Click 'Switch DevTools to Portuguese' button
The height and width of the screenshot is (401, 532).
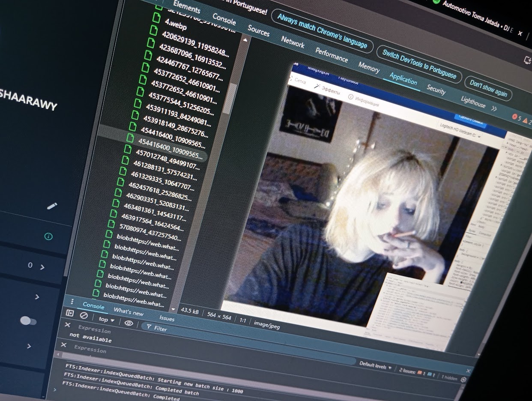[x=419, y=64]
